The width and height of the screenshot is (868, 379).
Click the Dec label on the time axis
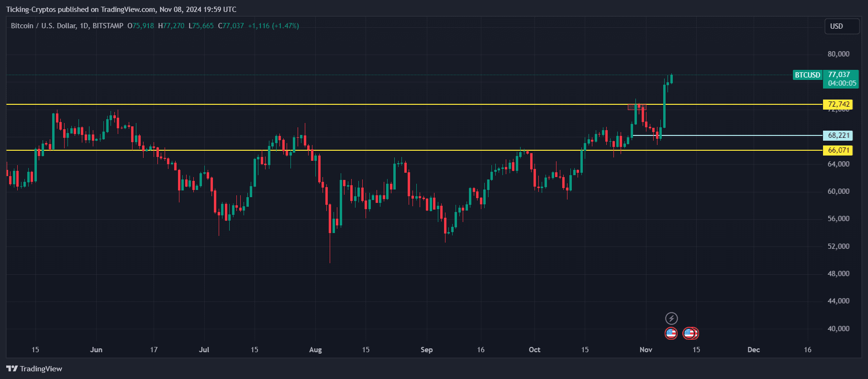(754, 350)
